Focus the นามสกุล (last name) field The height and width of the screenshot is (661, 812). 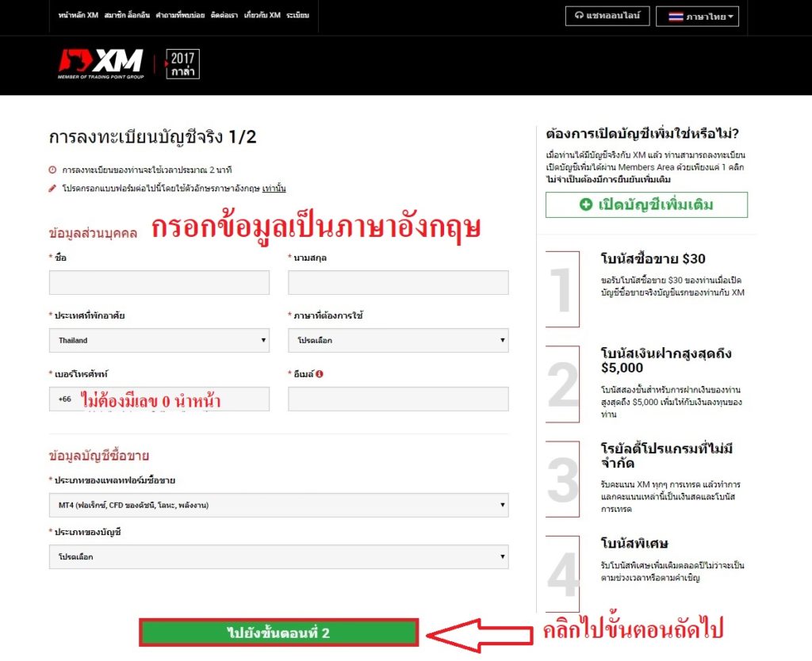(398, 283)
